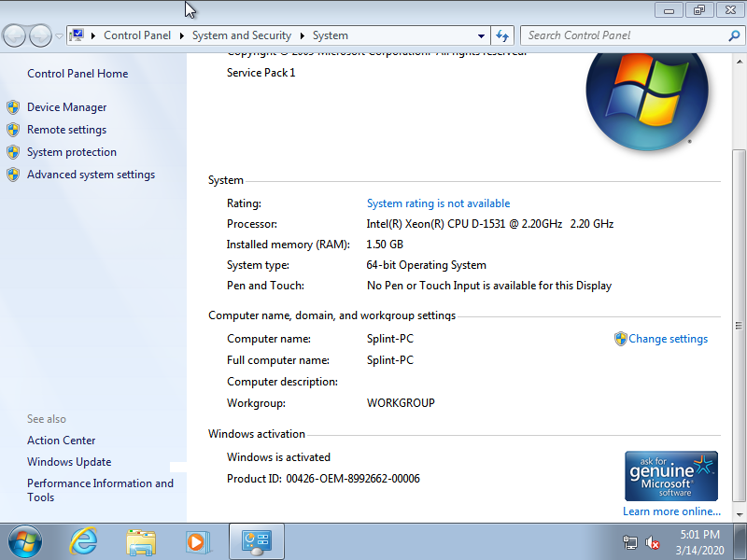Click the Service Pack 1 text

pos(261,73)
